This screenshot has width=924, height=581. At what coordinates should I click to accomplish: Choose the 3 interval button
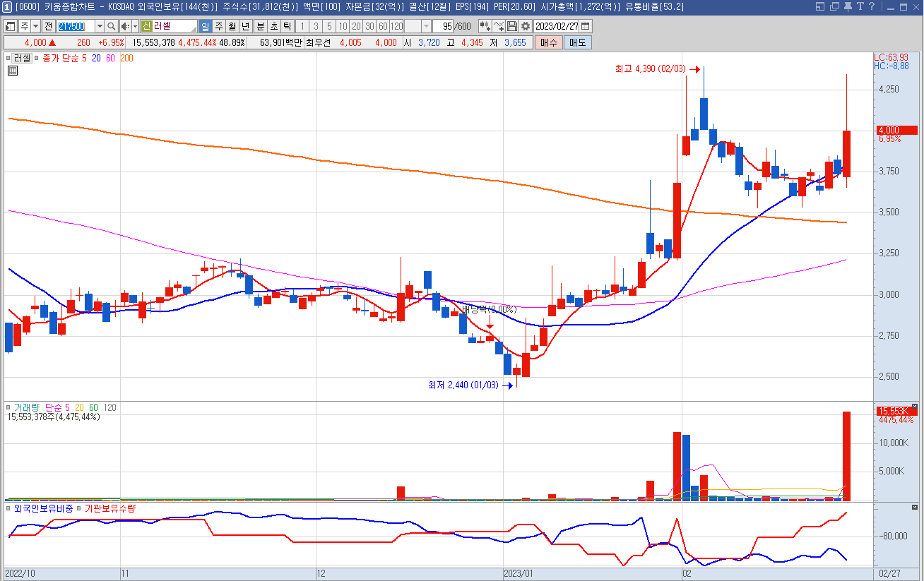315,26
